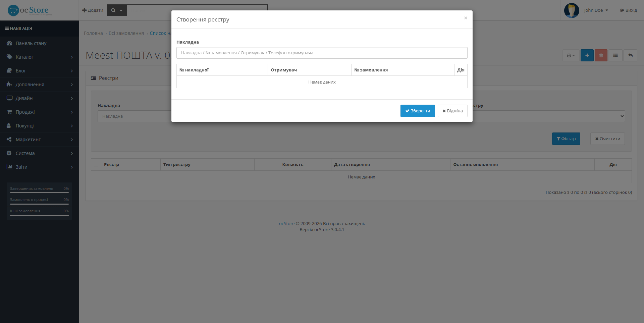Viewport: 644px width, 323px height.
Task: Expand the Маркетинг menu chevron
Action: pyautogui.click(x=72, y=140)
